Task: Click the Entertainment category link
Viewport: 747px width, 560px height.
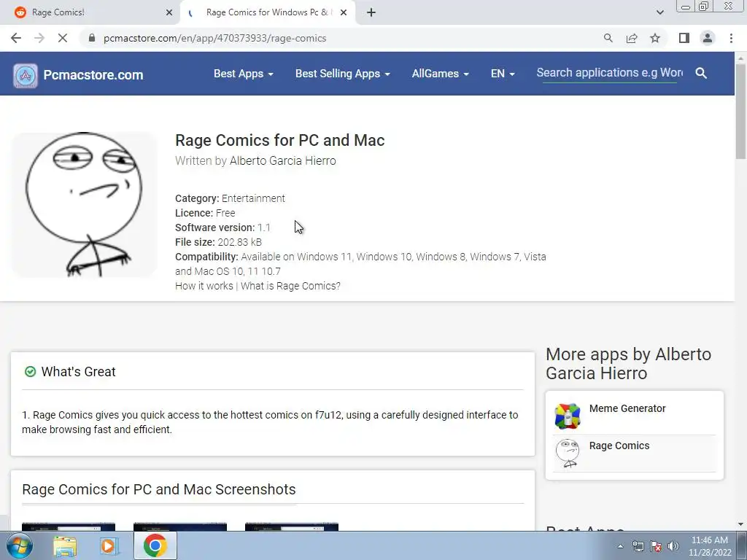Action: tap(253, 198)
